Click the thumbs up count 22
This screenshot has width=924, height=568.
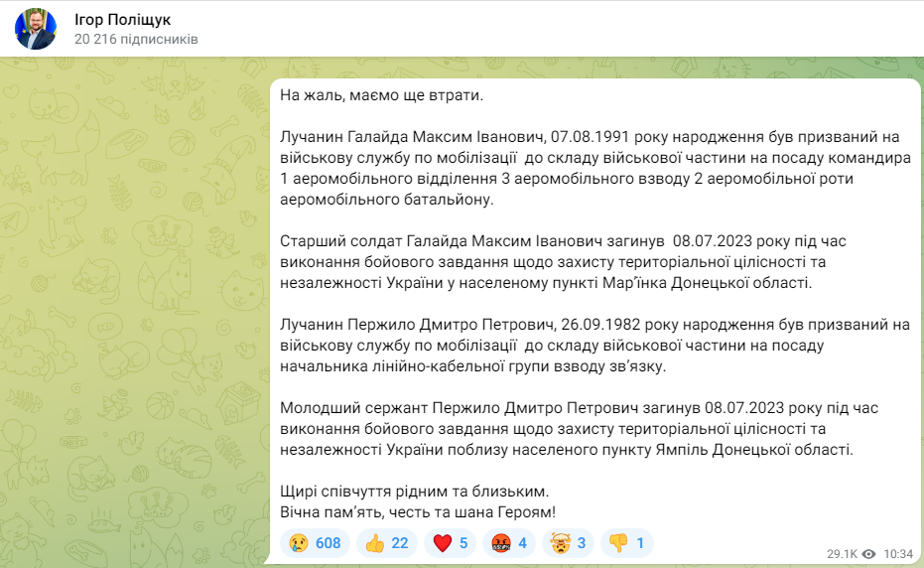click(399, 543)
